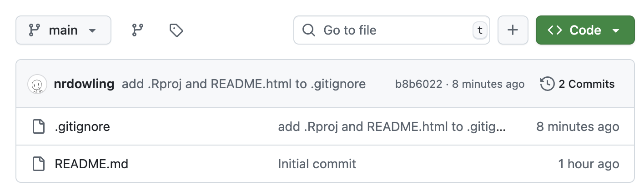Image resolution: width=644 pixels, height=191 pixels.
Task: Open the README.md file
Action: point(91,164)
